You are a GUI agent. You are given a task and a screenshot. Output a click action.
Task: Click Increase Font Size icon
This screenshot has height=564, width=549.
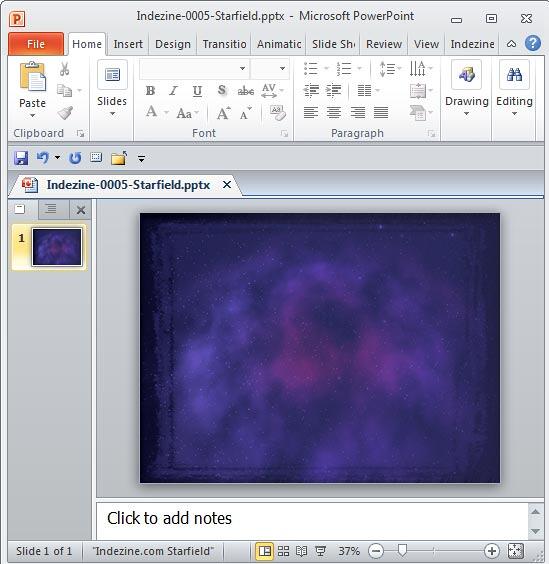coord(223,113)
